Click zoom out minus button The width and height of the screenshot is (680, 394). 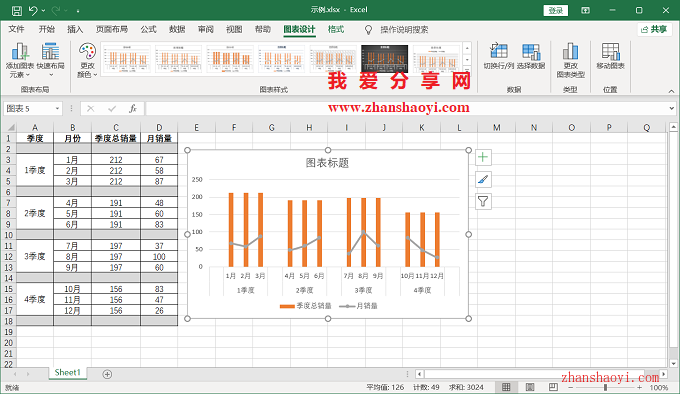click(x=571, y=387)
